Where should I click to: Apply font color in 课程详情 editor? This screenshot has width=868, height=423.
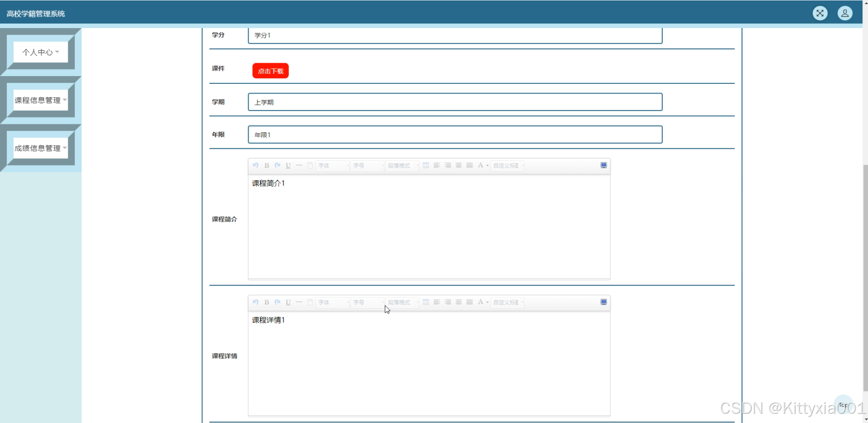pos(480,302)
